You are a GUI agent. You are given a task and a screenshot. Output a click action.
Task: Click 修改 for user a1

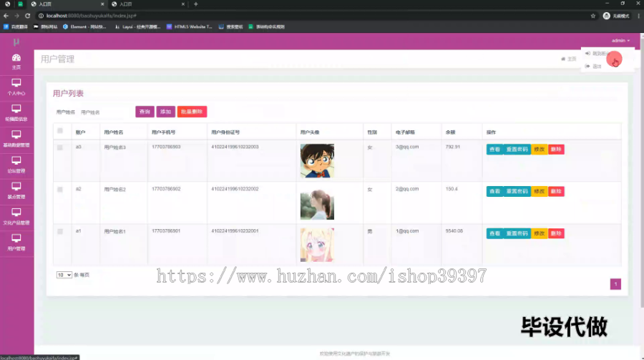point(540,233)
